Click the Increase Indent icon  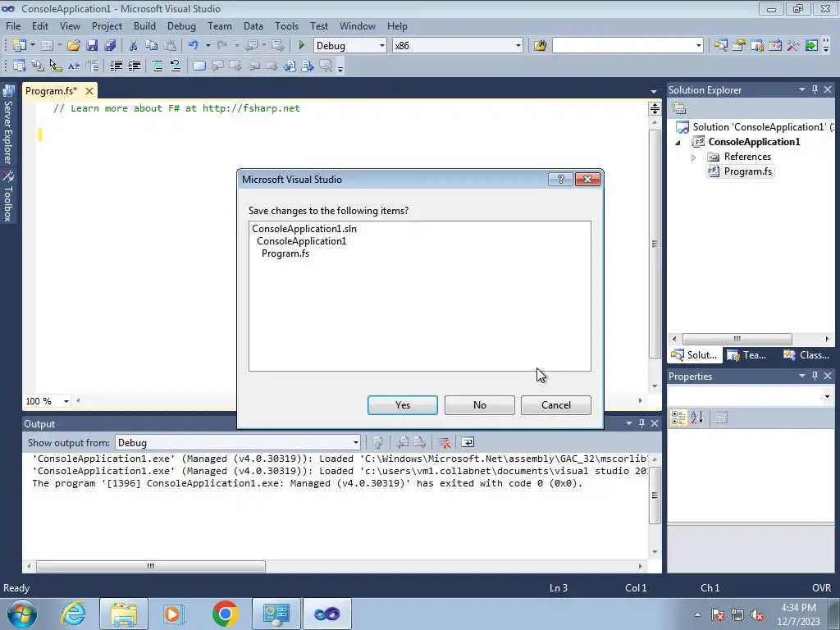(x=134, y=66)
